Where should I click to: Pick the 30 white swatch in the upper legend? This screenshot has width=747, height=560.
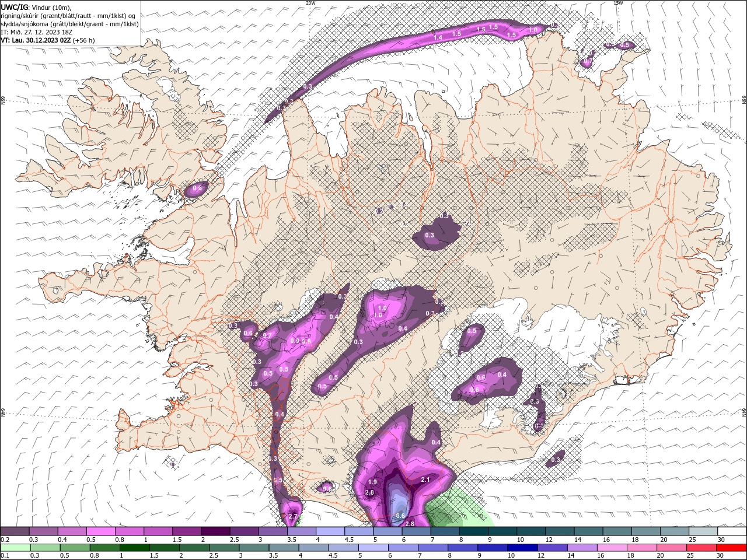pos(732,531)
